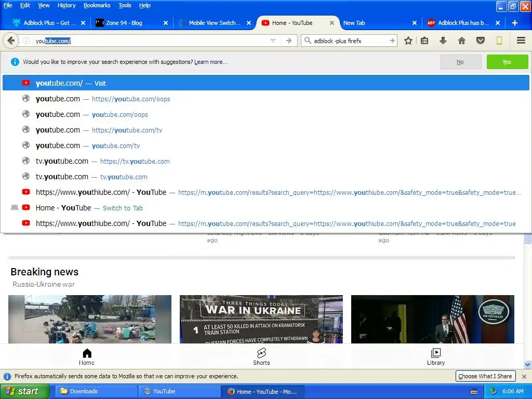Select Home - YouTube Switch to Tab row

pos(265,208)
